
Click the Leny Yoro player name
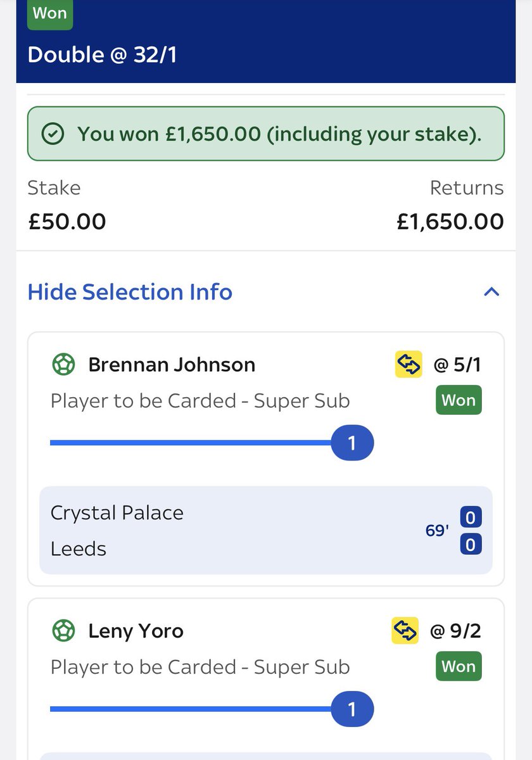coord(136,631)
